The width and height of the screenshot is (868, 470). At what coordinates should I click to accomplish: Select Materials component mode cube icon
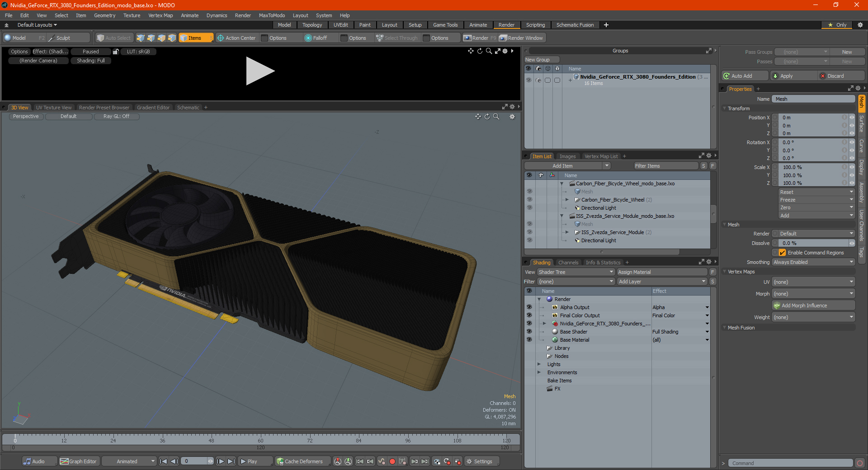[x=172, y=38]
